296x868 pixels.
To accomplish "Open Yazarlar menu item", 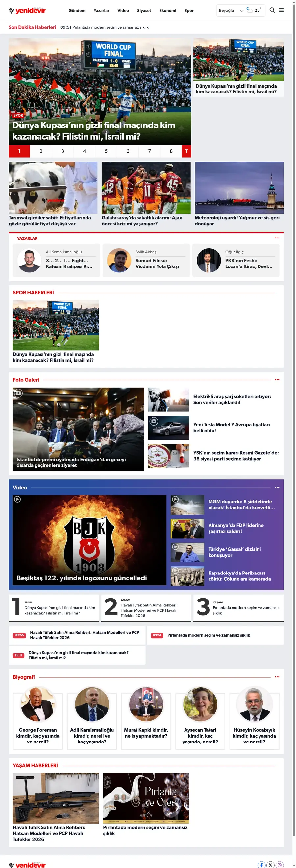I will click(101, 11).
